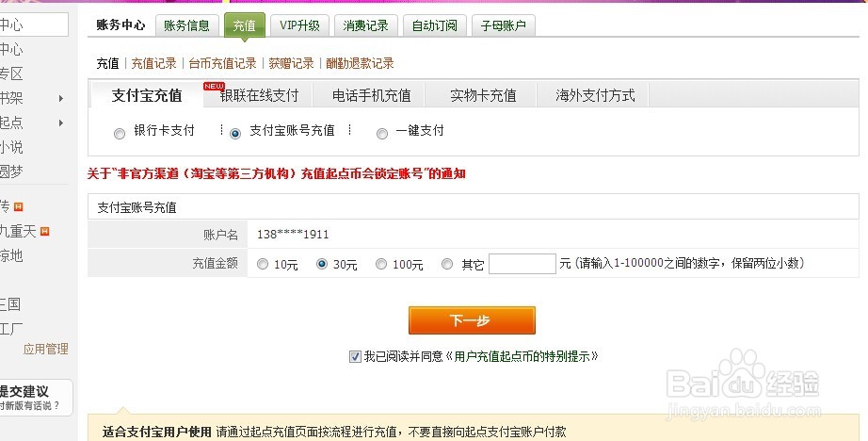Screen dimensions: 868x441
Task: Click the account name 138****1911
Action: tap(293, 235)
